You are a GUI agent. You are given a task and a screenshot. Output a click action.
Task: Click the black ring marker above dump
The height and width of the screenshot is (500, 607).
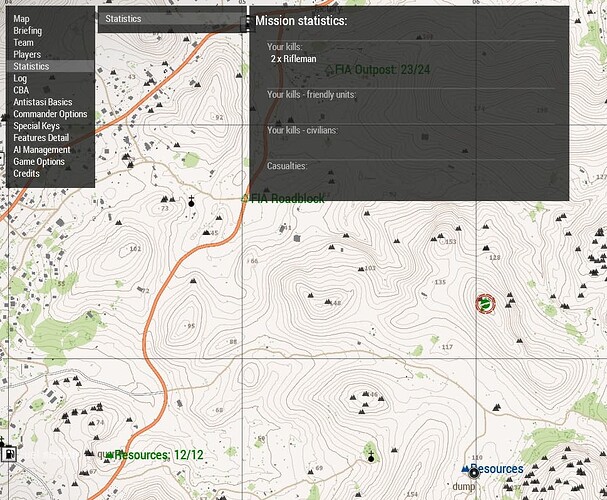474,473
